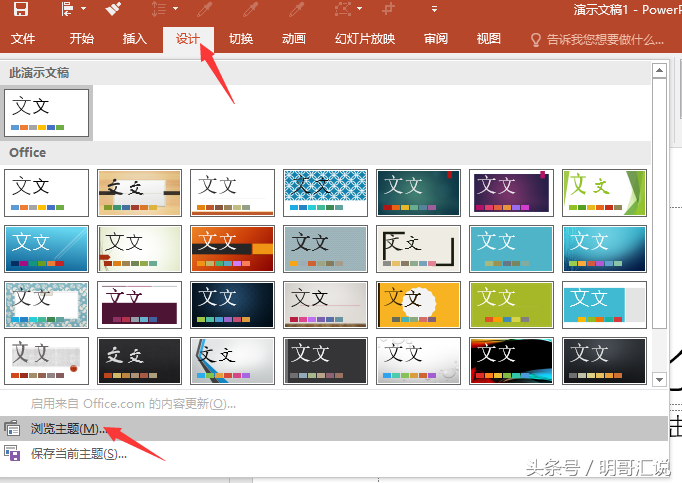The image size is (682, 483).
Task: Click the theme gallery scroll down arrow
Action: click(x=659, y=379)
